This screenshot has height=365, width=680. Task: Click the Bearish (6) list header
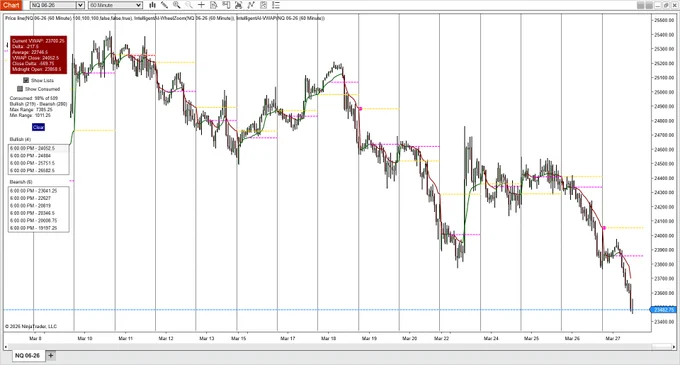tap(21, 182)
